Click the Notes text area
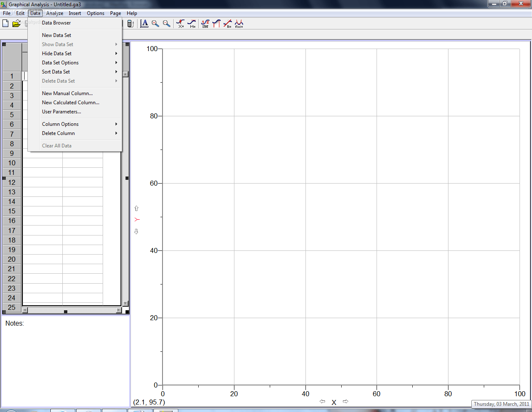The width and height of the screenshot is (532, 412). click(x=65, y=362)
